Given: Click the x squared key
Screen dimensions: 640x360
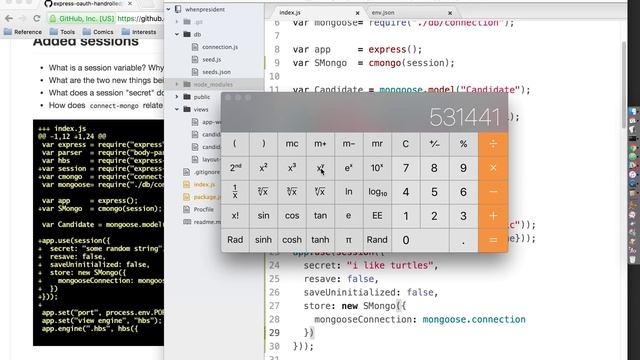Looking at the screenshot, I should 263,168.
